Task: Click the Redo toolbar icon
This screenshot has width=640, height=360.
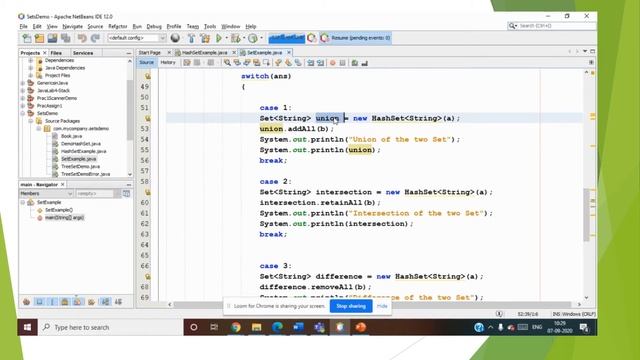Action: coord(95,38)
